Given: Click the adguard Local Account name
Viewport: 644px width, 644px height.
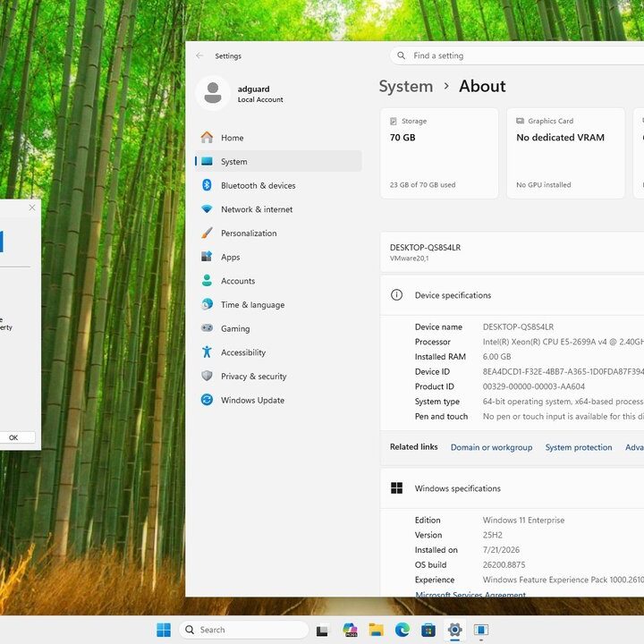Looking at the screenshot, I should tap(260, 94).
